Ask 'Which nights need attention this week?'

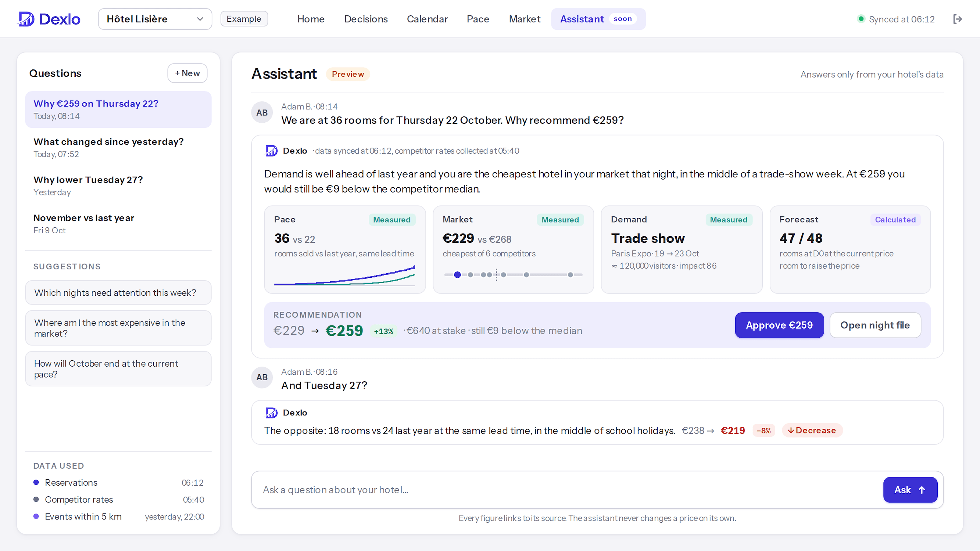tap(118, 293)
